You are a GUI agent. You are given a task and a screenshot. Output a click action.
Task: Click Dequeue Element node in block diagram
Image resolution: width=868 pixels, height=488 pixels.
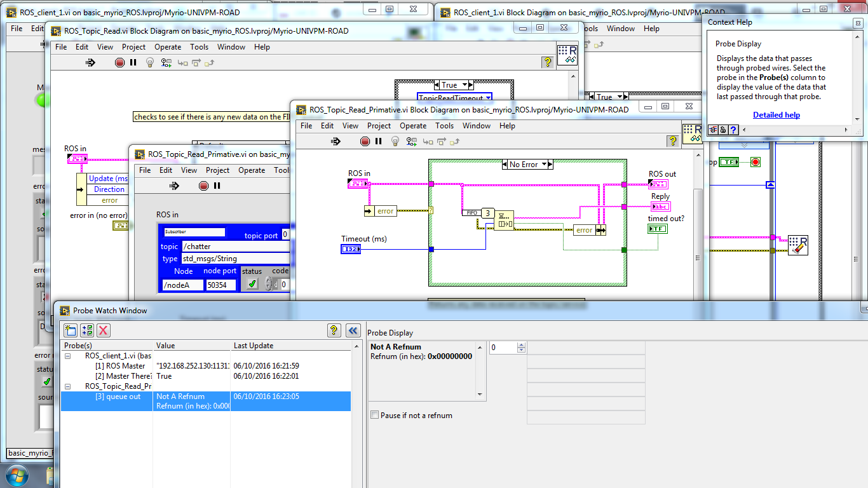click(x=504, y=220)
